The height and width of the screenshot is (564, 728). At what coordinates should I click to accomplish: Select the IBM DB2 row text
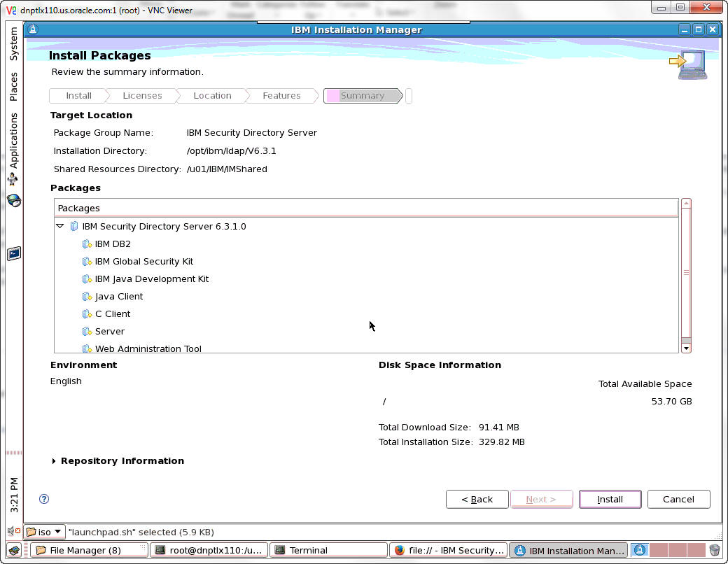113,244
